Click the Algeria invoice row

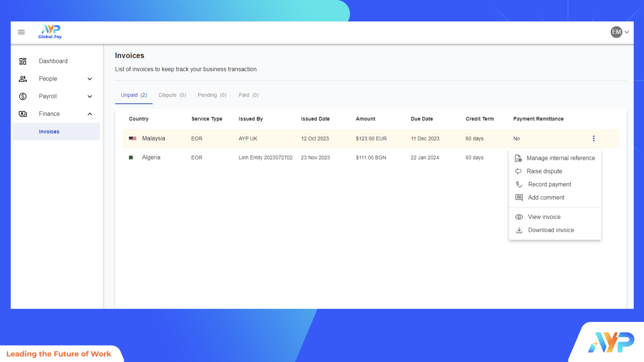tap(275, 158)
